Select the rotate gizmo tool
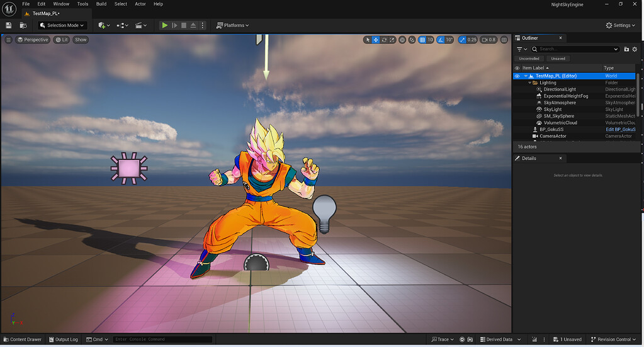 [384, 40]
